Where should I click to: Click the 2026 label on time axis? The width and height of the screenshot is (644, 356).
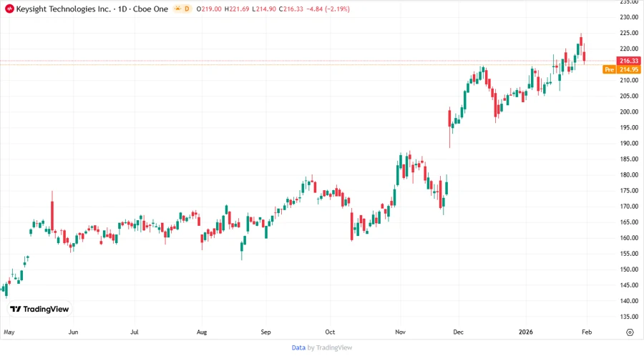point(526,332)
